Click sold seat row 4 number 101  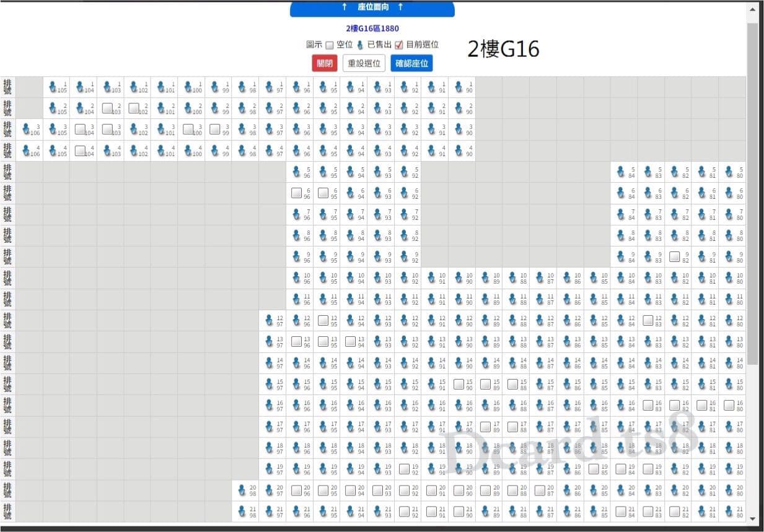(x=161, y=150)
